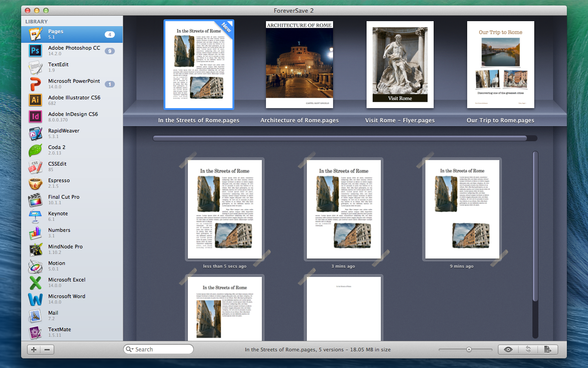Choose Keynote in the library list
588x368 pixels.
click(x=72, y=217)
